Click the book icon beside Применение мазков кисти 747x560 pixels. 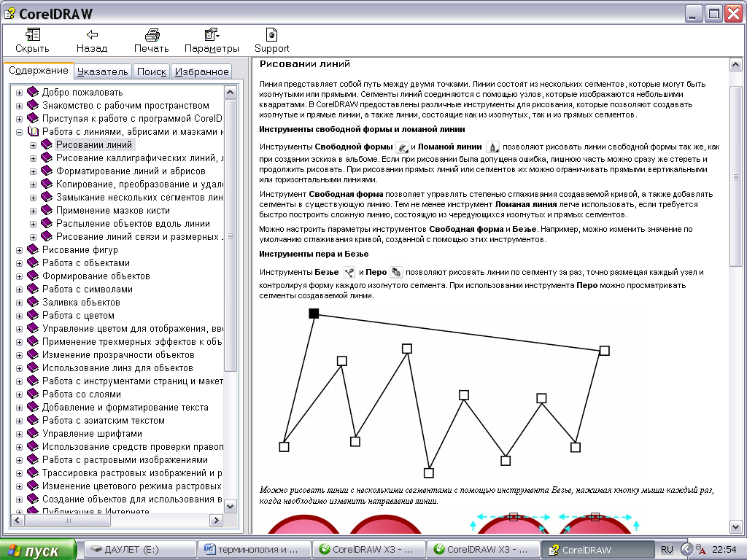click(x=47, y=210)
